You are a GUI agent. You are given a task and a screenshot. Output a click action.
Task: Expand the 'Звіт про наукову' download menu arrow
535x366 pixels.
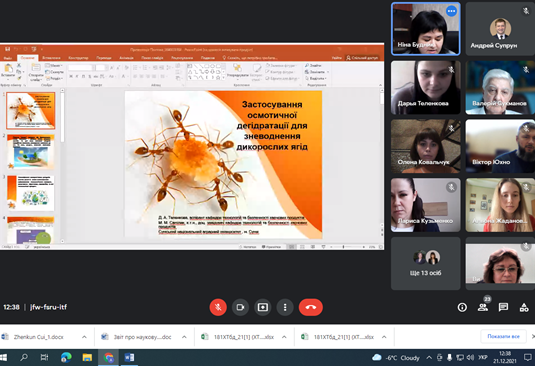tap(184, 337)
